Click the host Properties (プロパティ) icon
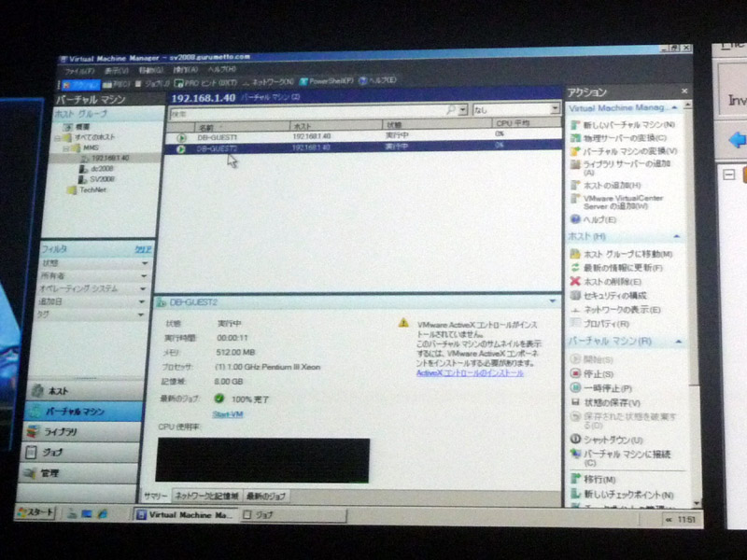747x560 pixels. point(575,323)
